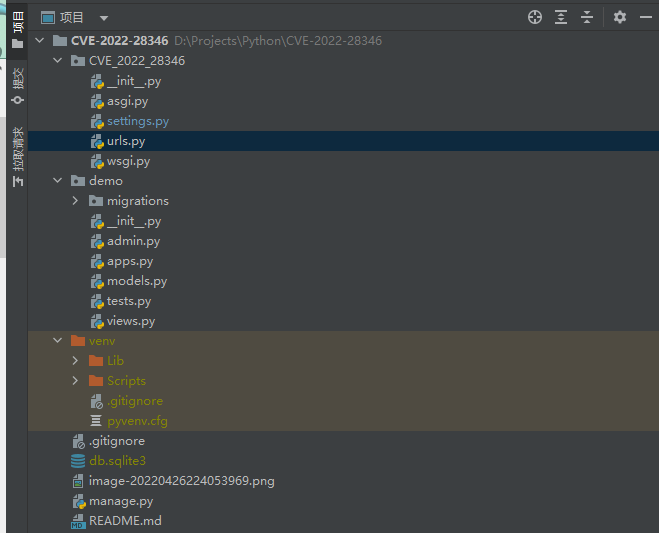Collapse the demo folder chevron
The image size is (659, 533).
(x=58, y=181)
